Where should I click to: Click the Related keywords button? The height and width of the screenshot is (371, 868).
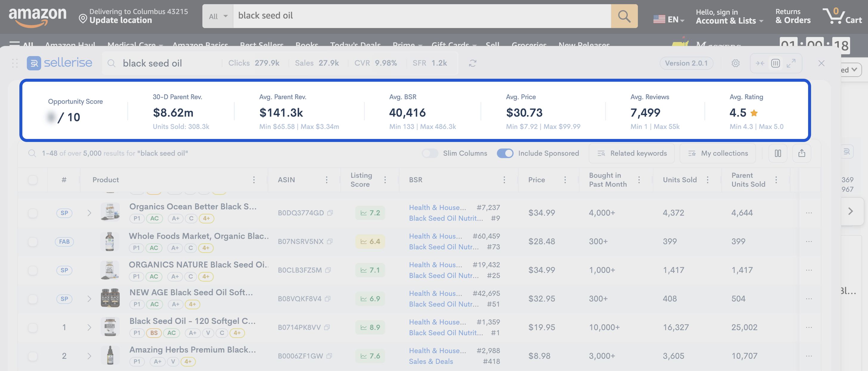tap(631, 154)
